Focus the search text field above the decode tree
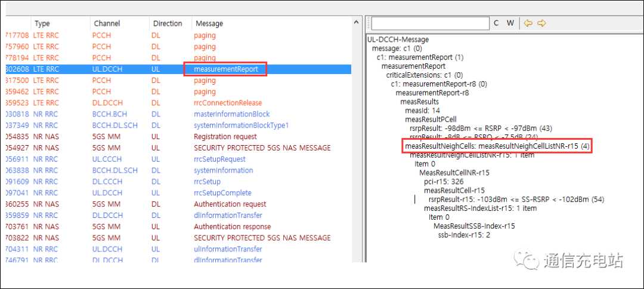Viewport: 644px width, 289px height. [431, 23]
